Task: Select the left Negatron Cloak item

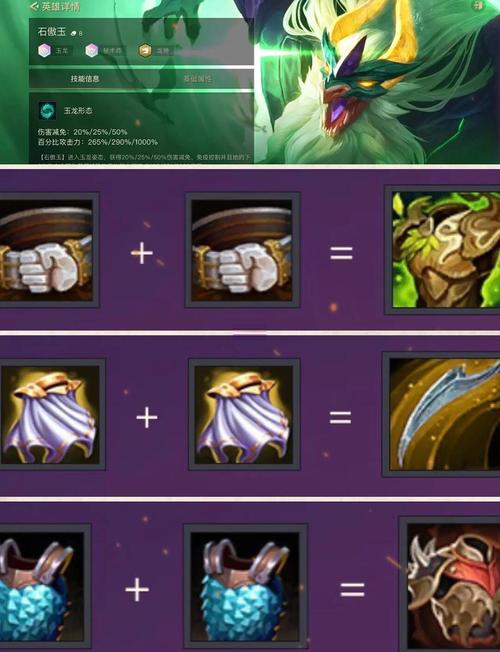Action: pos(50,415)
